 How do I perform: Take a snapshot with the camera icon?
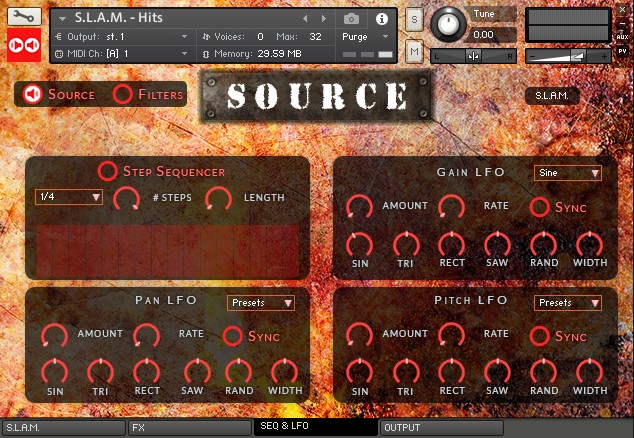coord(351,19)
